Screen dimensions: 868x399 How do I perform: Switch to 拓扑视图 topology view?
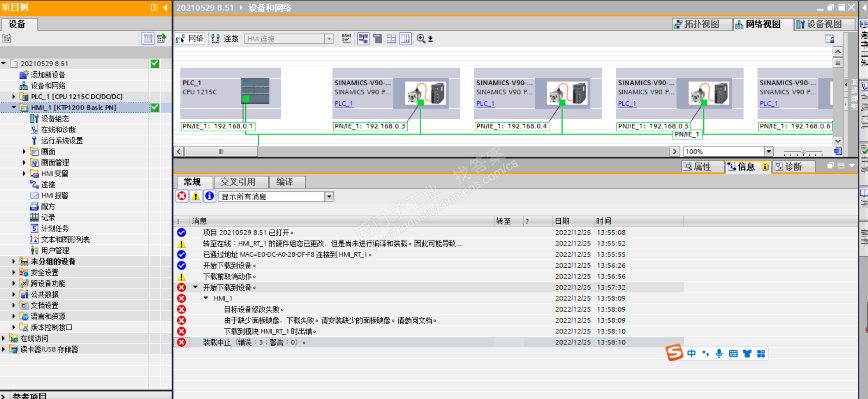701,24
